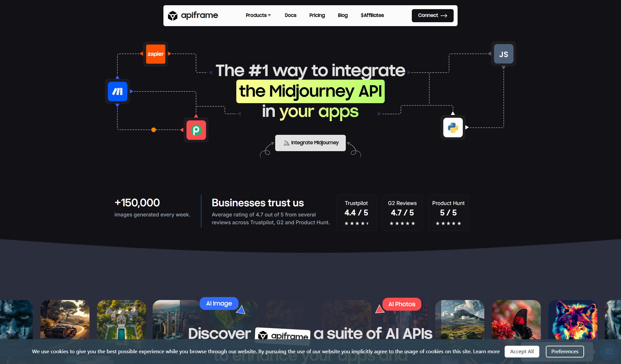621x364 pixels.
Task: Click the JS integration icon
Action: [x=503, y=54]
